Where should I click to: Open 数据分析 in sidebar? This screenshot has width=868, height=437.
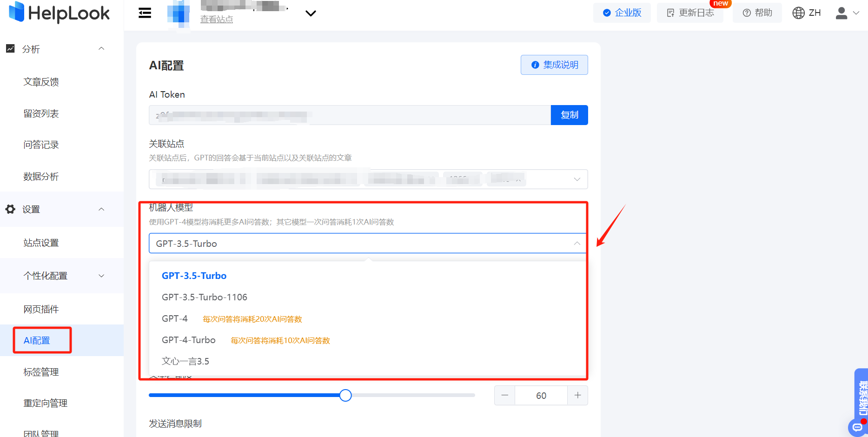click(41, 176)
